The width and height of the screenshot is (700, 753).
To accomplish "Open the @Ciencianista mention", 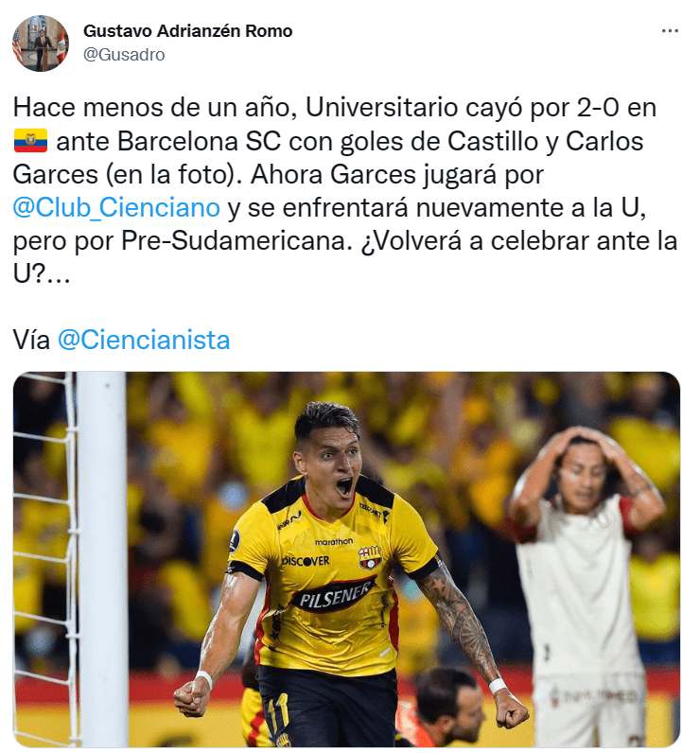I will (144, 340).
